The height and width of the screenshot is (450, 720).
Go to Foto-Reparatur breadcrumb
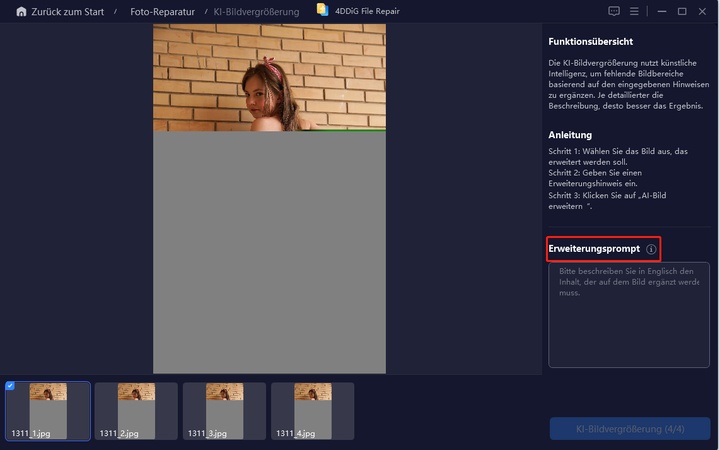coord(162,12)
